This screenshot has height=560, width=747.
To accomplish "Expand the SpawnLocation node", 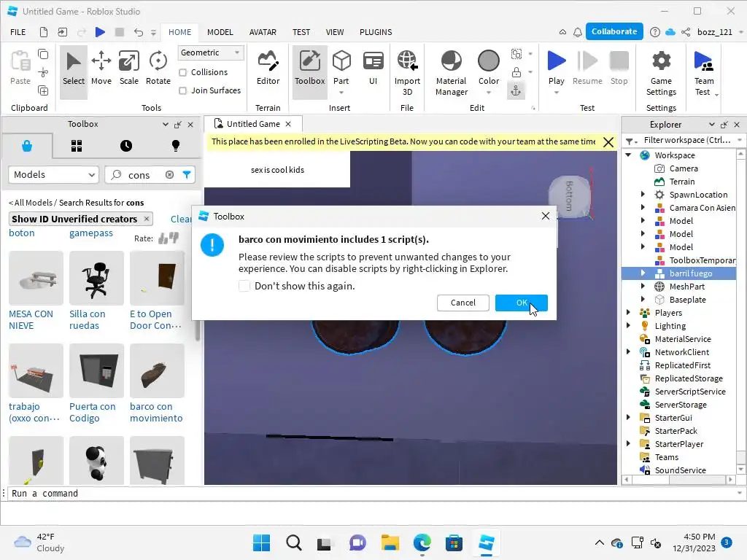I will pos(643,194).
